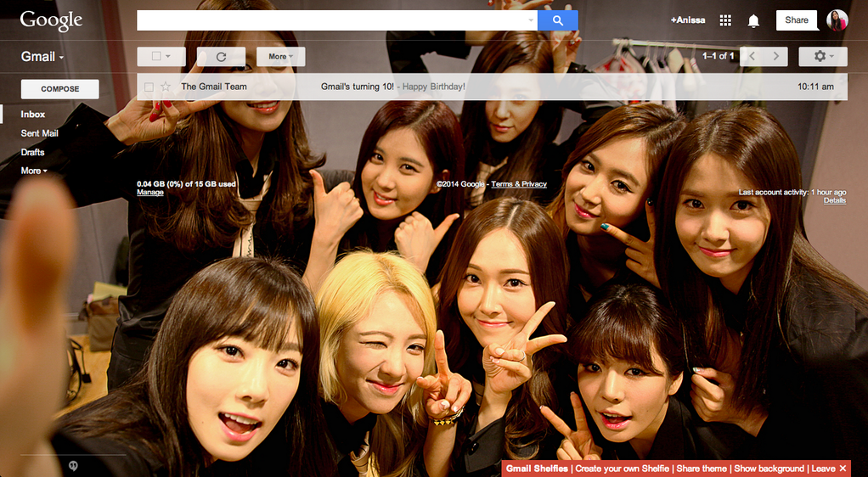Open Sent Mail folder
Image resolution: width=868 pixels, height=477 pixels.
click(39, 133)
